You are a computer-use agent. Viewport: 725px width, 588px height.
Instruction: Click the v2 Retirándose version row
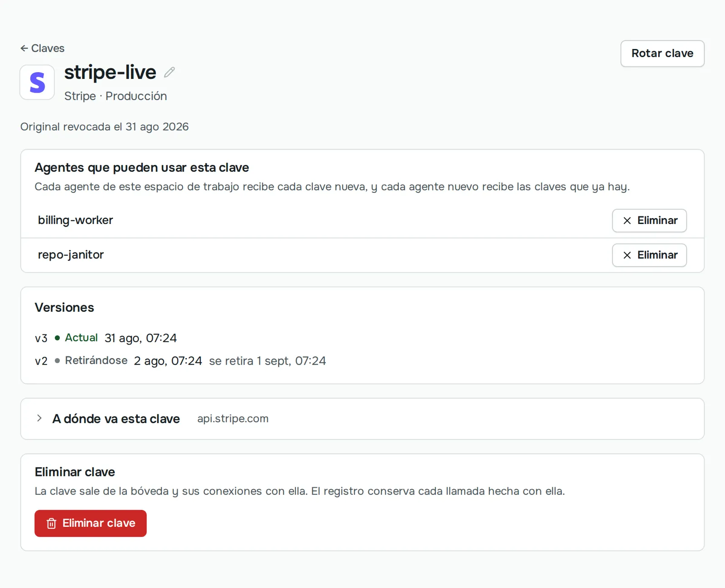tap(180, 361)
